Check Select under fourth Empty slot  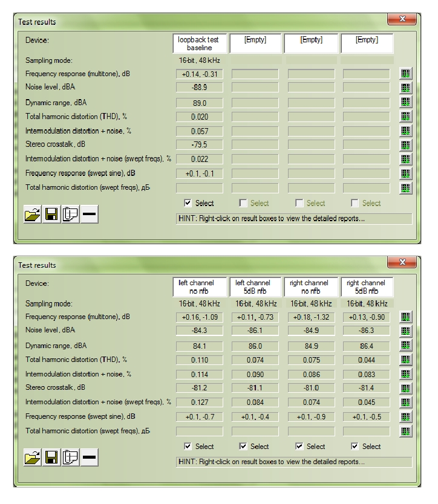(355, 203)
